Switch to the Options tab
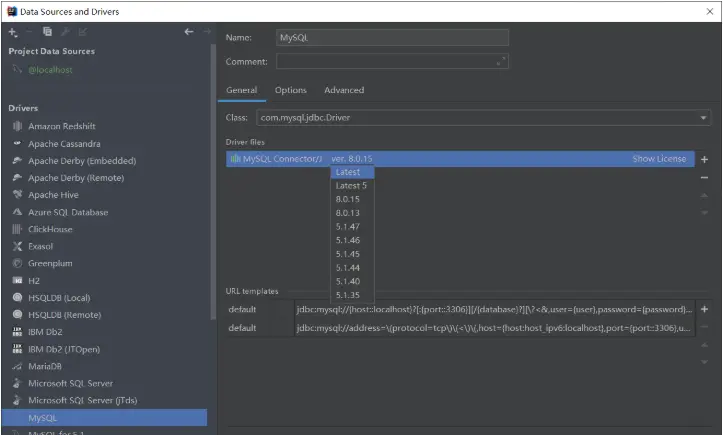723x435 pixels. point(290,90)
